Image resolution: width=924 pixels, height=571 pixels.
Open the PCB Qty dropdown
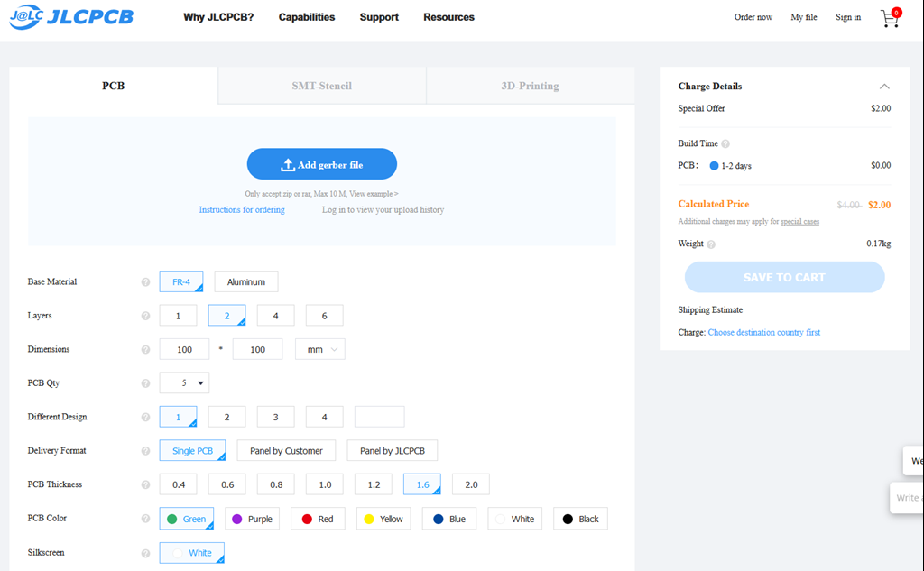point(184,383)
